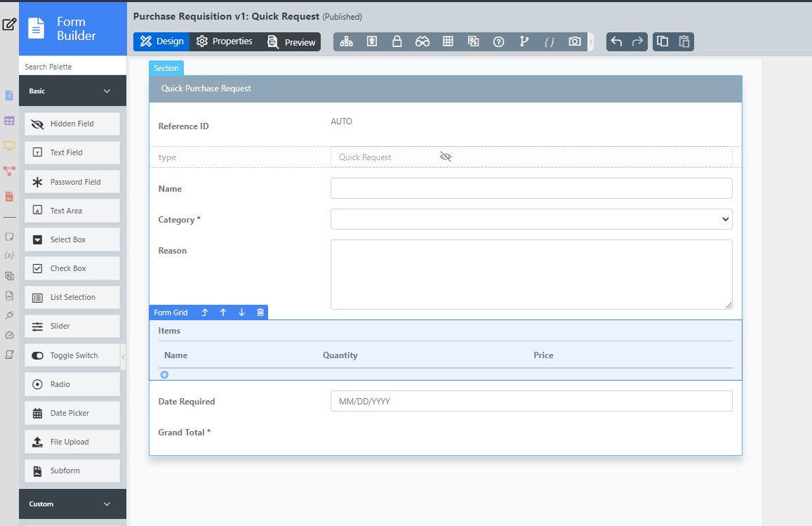Select the Slider palette element
Image resolution: width=812 pixels, height=526 pixels.
click(72, 326)
